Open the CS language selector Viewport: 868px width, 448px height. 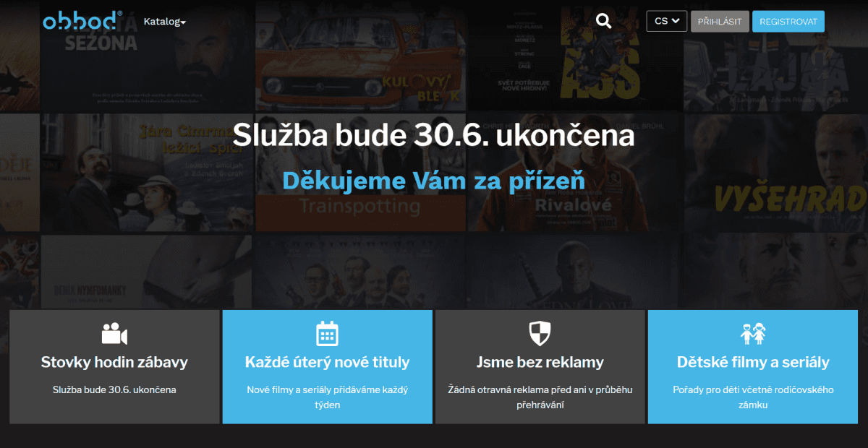[667, 21]
